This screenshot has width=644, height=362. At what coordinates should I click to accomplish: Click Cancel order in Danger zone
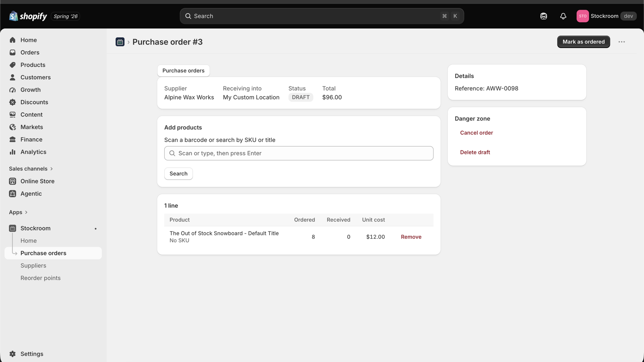click(477, 133)
